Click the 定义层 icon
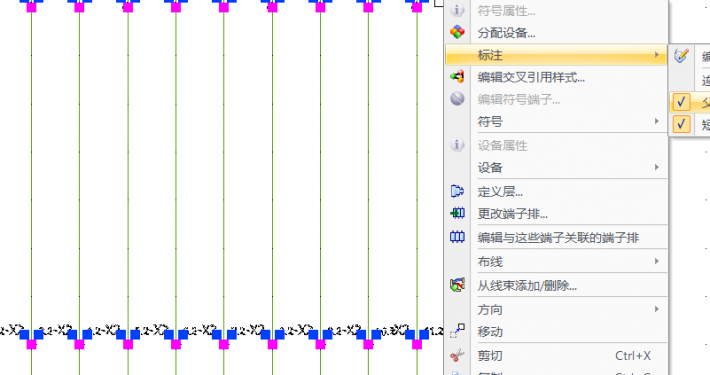This screenshot has height=375, width=710. [457, 191]
